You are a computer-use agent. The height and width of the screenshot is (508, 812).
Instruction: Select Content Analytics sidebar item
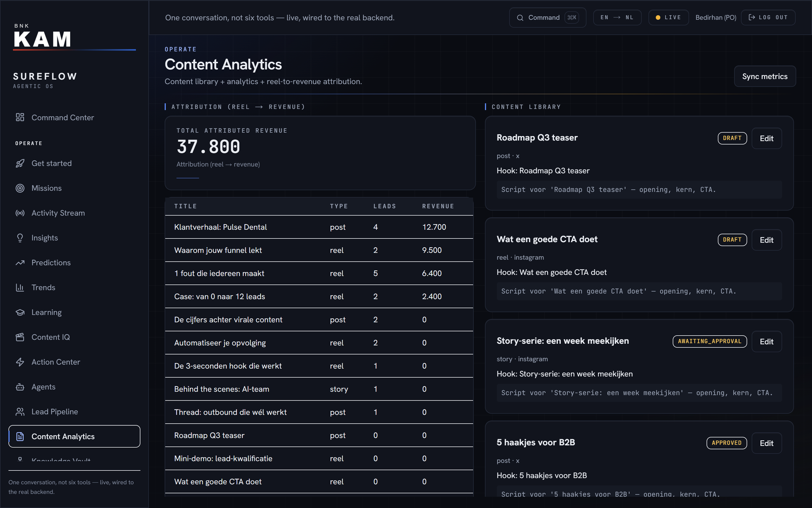click(x=74, y=436)
